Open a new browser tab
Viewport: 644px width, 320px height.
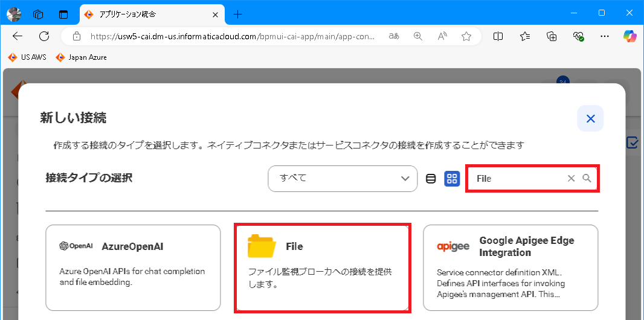pyautogui.click(x=237, y=14)
